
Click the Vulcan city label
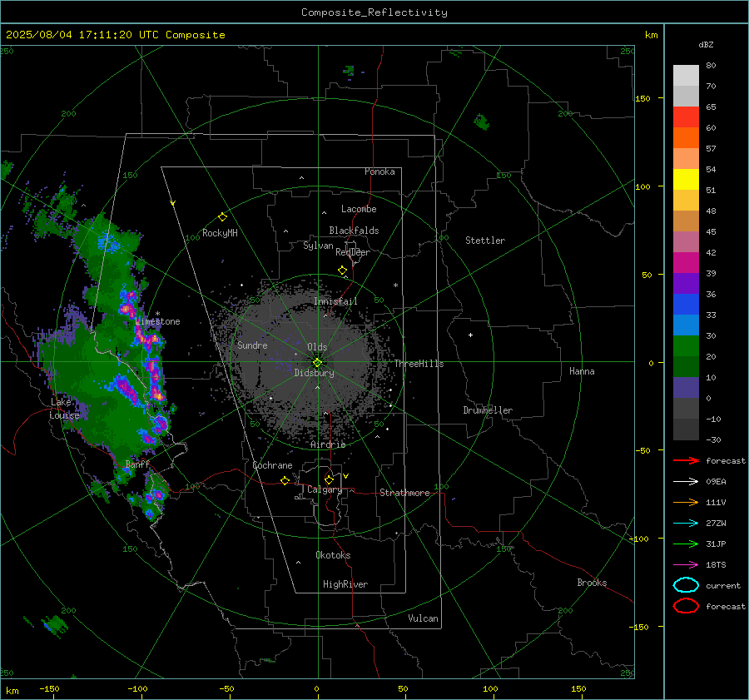pos(424,618)
